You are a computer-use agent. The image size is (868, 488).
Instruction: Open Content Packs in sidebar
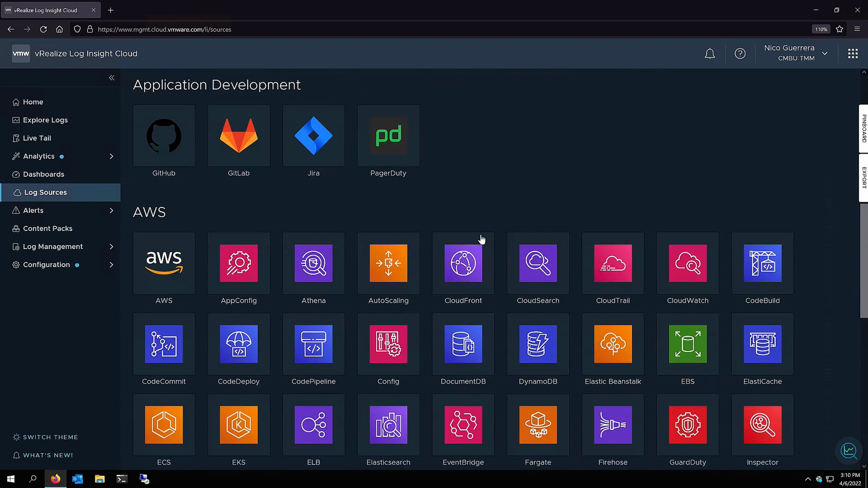tap(47, 228)
